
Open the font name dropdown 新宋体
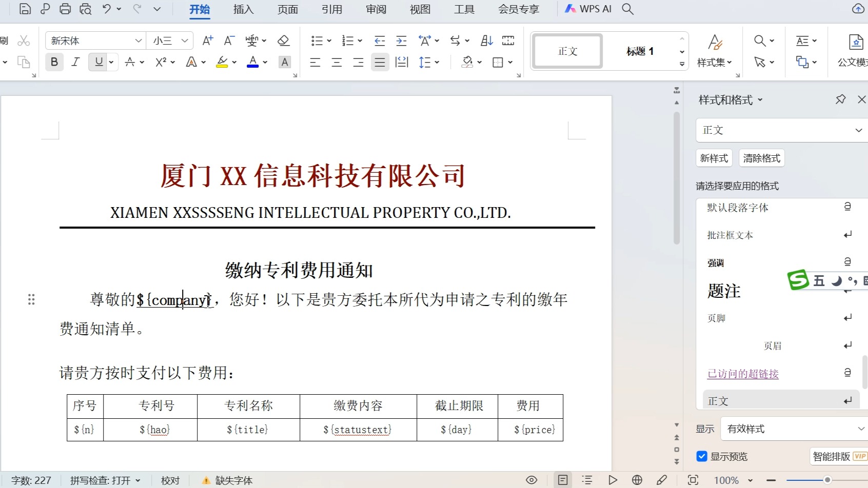pos(138,40)
